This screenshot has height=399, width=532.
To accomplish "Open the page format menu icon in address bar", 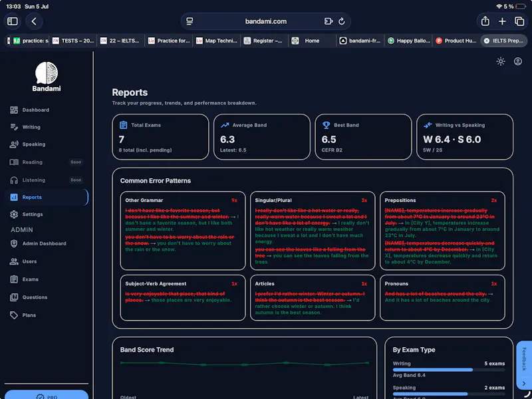I will [x=190, y=21].
